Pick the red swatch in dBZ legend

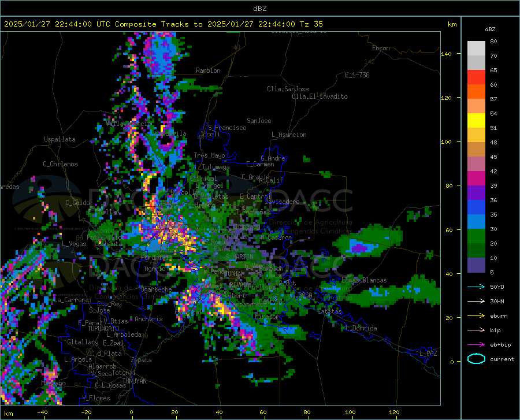coord(476,77)
